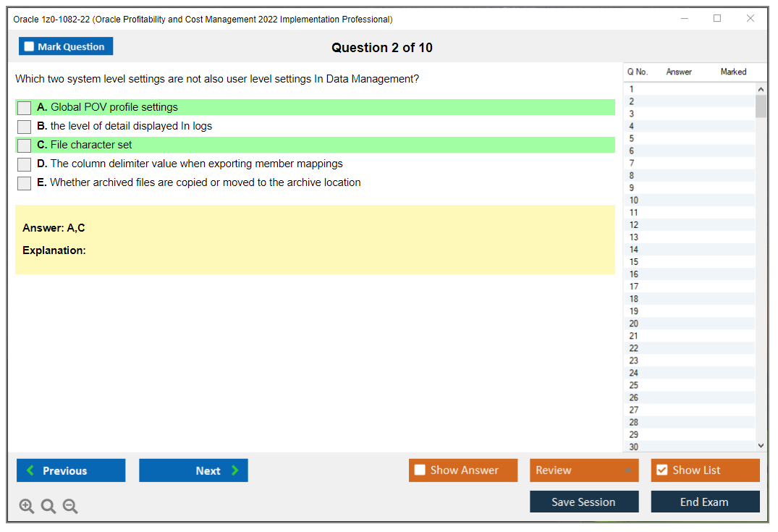Click the question list scrollbar thumb
The height and width of the screenshot is (532, 778).
(x=761, y=105)
